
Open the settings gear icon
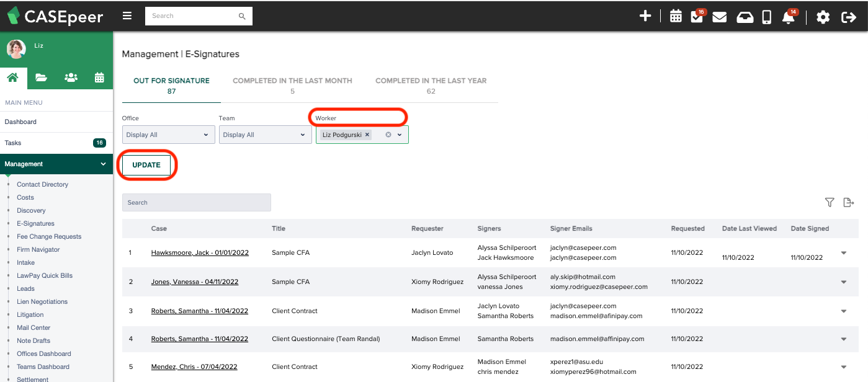point(823,17)
